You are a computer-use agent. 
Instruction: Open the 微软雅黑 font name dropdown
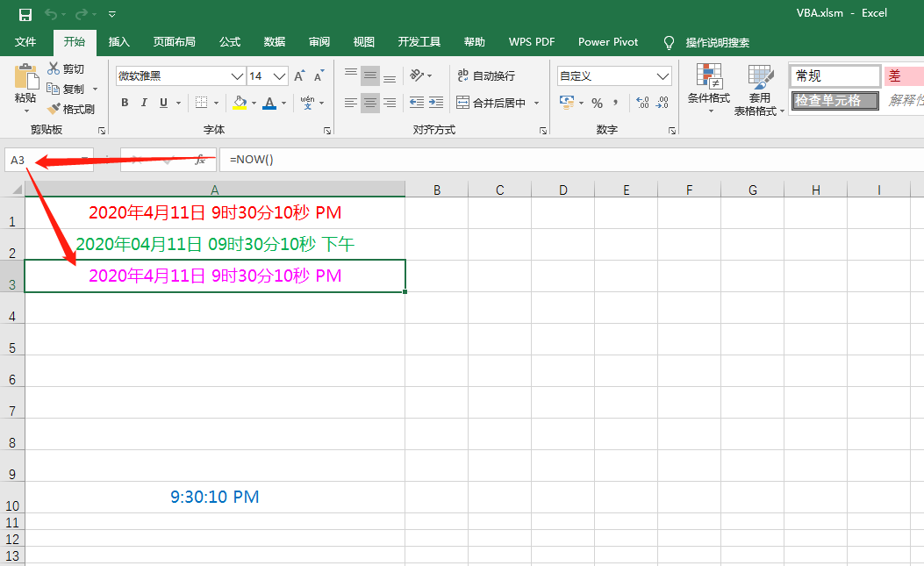click(x=237, y=76)
